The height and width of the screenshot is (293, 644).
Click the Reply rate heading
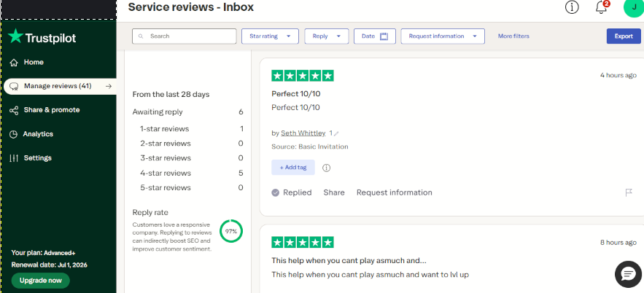[x=150, y=213]
